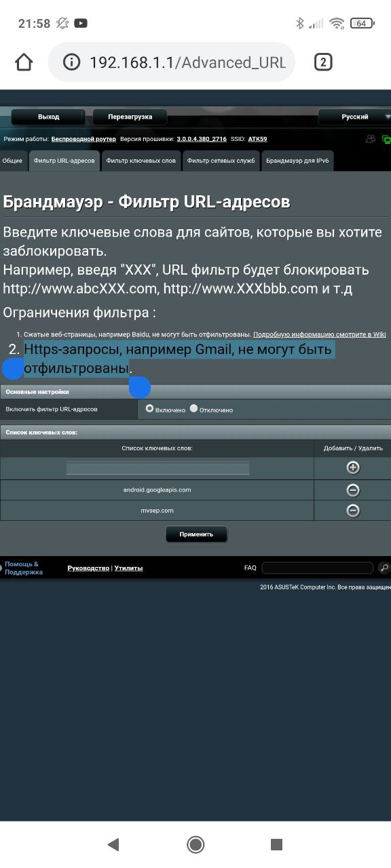This screenshot has height=868, width=391.
Task: Focus the FAQ search field
Action: click(318, 568)
